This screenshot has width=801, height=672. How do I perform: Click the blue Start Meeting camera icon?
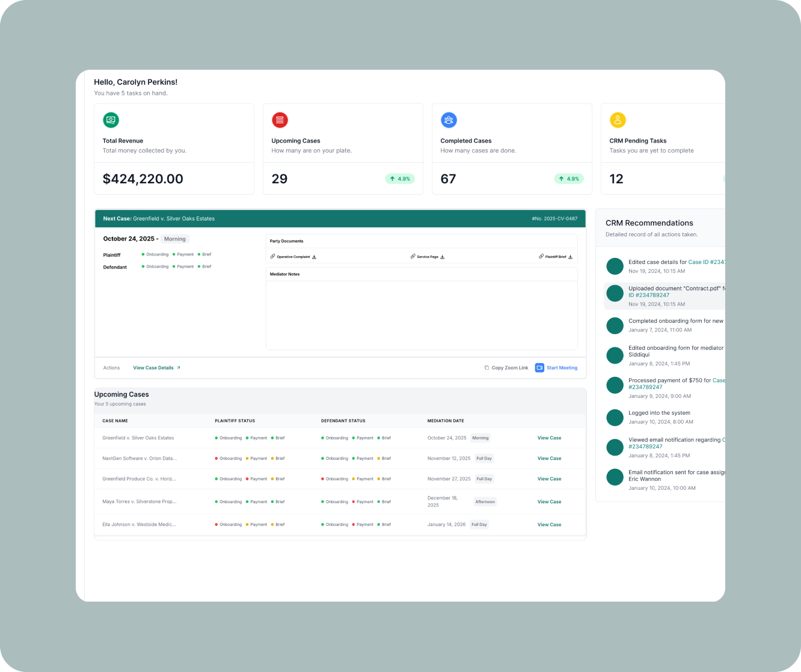[539, 368]
